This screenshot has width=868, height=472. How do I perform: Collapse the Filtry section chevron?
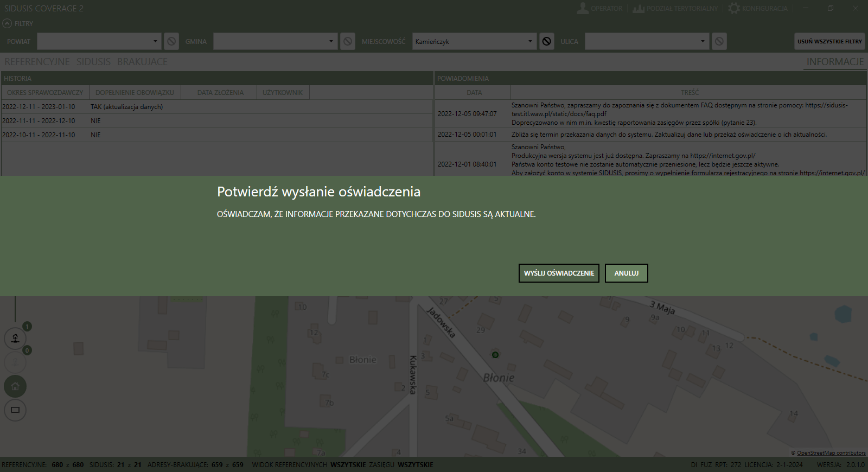click(7, 23)
